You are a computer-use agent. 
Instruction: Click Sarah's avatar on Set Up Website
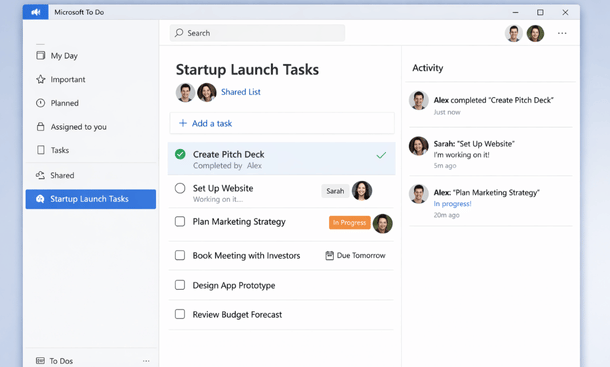click(x=362, y=191)
